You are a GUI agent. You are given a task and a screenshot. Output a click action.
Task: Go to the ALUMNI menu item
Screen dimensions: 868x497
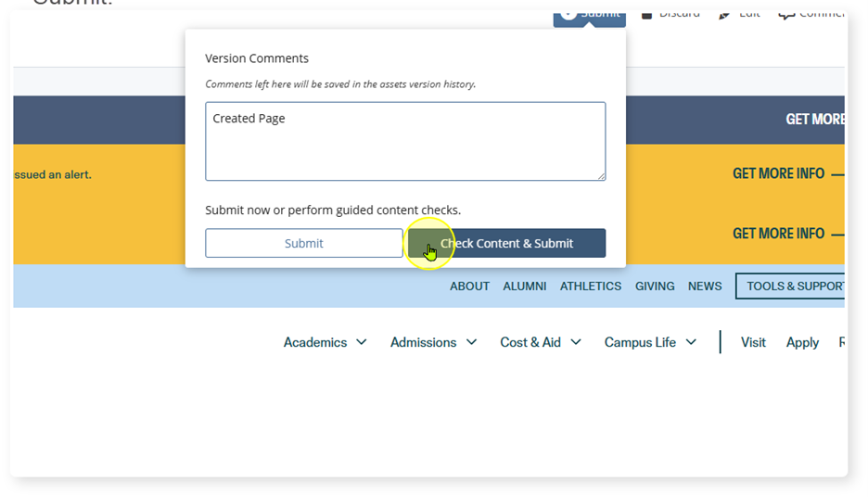[525, 286]
